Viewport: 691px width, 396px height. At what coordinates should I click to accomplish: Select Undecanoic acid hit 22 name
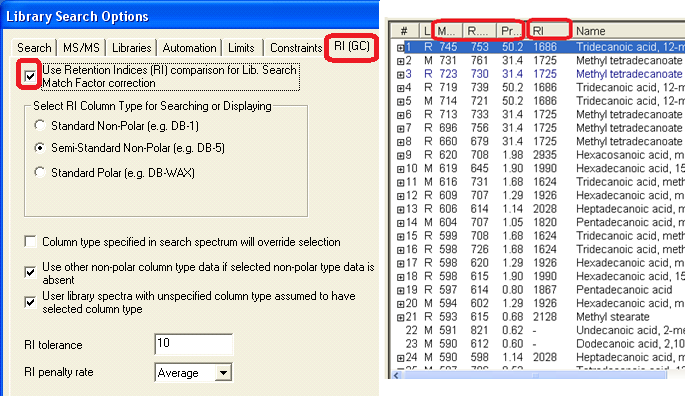(630, 330)
